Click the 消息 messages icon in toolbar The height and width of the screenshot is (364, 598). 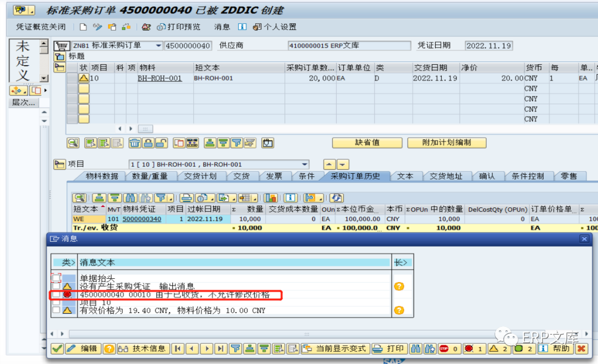click(221, 27)
